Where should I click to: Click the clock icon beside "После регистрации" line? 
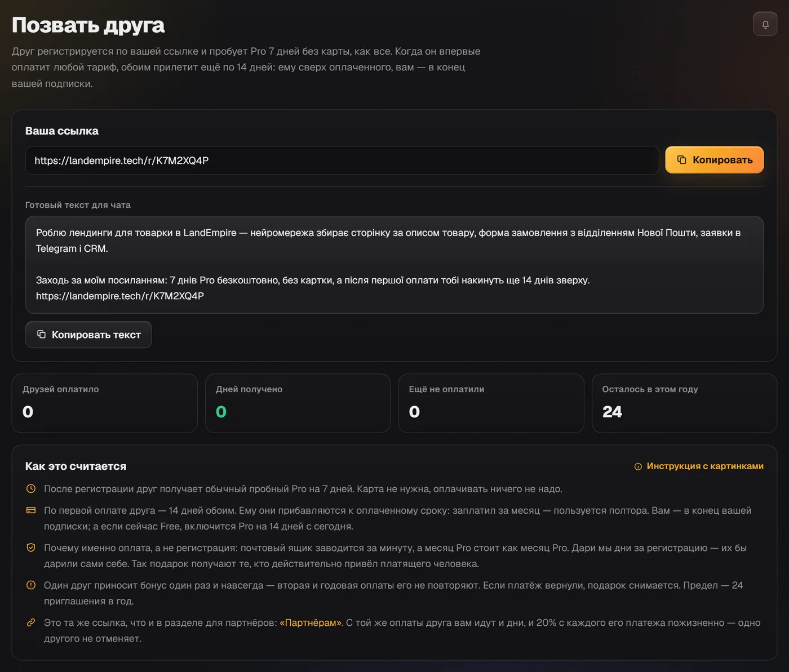click(31, 489)
